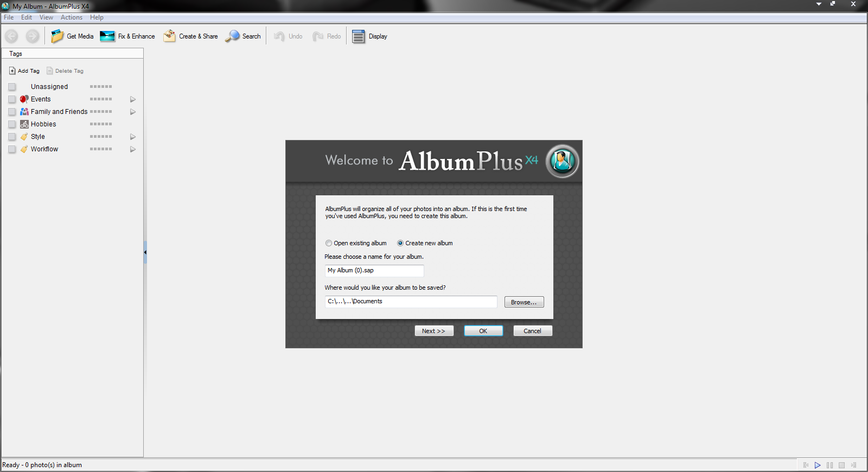This screenshot has width=868, height=472.
Task: Click the Events balloon tag icon
Action: point(24,99)
